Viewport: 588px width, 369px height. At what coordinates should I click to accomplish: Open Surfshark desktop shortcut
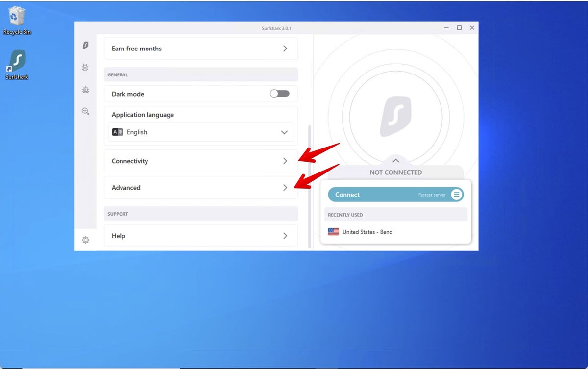click(x=17, y=65)
